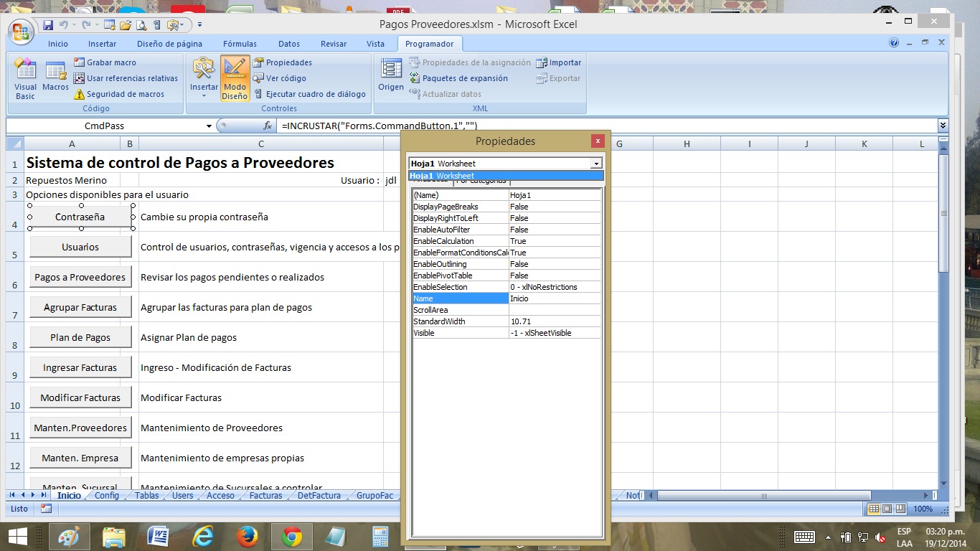Toggle Modo Diseño
Image resolution: width=980 pixels, height=551 pixels.
[x=235, y=79]
